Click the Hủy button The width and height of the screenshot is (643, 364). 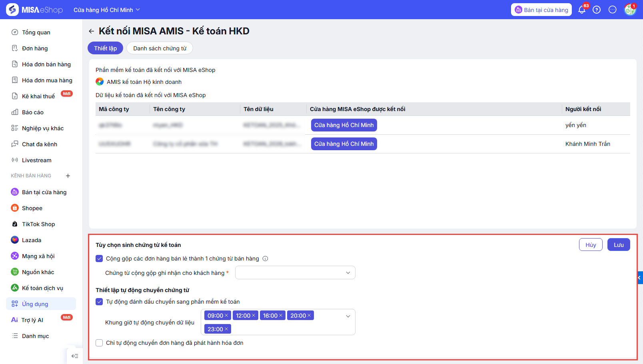tap(591, 245)
